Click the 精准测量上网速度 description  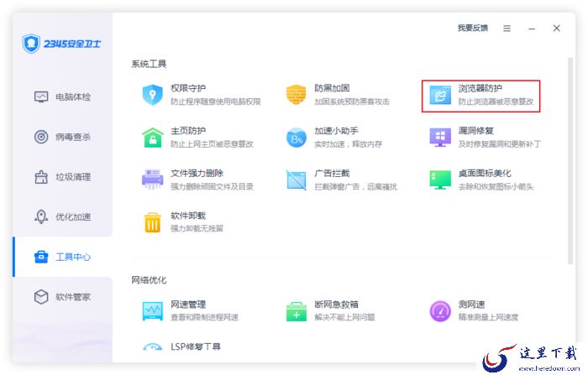click(488, 317)
